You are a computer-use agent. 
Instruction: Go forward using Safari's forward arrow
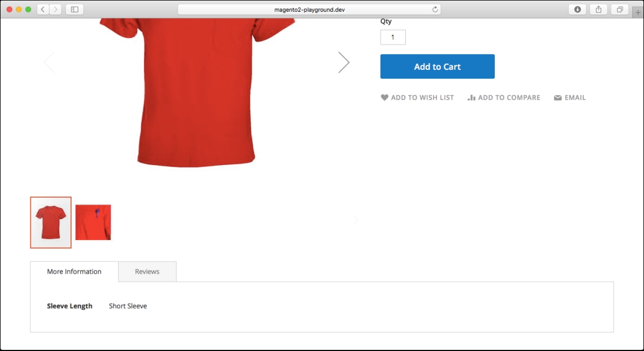55,10
